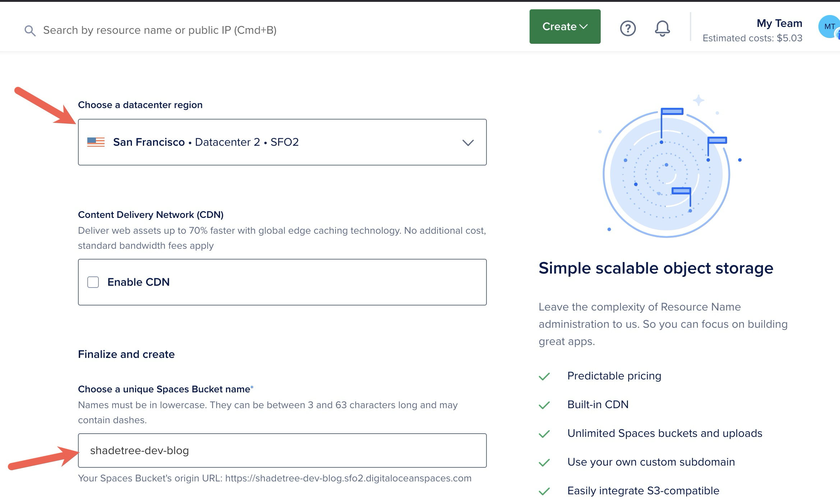Click the Use your own custom subdomain checkmark
840x504 pixels.
[x=544, y=462]
